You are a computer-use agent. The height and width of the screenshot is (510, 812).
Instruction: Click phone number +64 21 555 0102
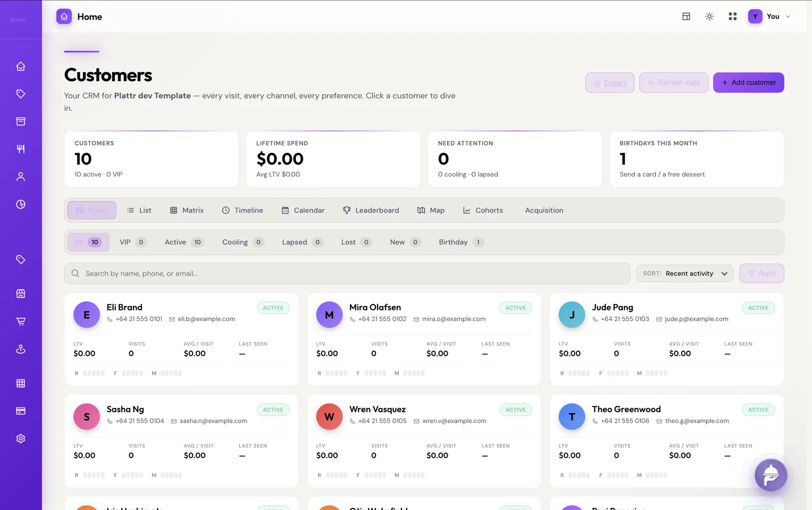click(382, 319)
